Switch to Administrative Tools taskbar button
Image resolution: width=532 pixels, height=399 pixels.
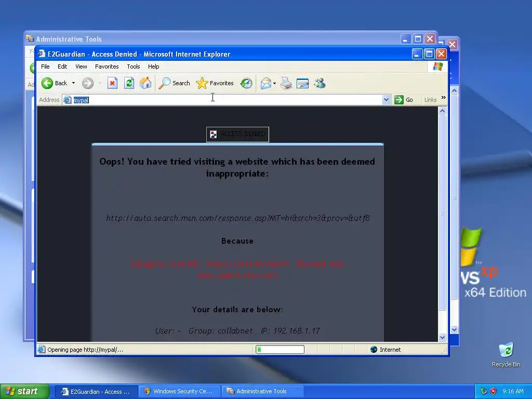[x=262, y=392]
